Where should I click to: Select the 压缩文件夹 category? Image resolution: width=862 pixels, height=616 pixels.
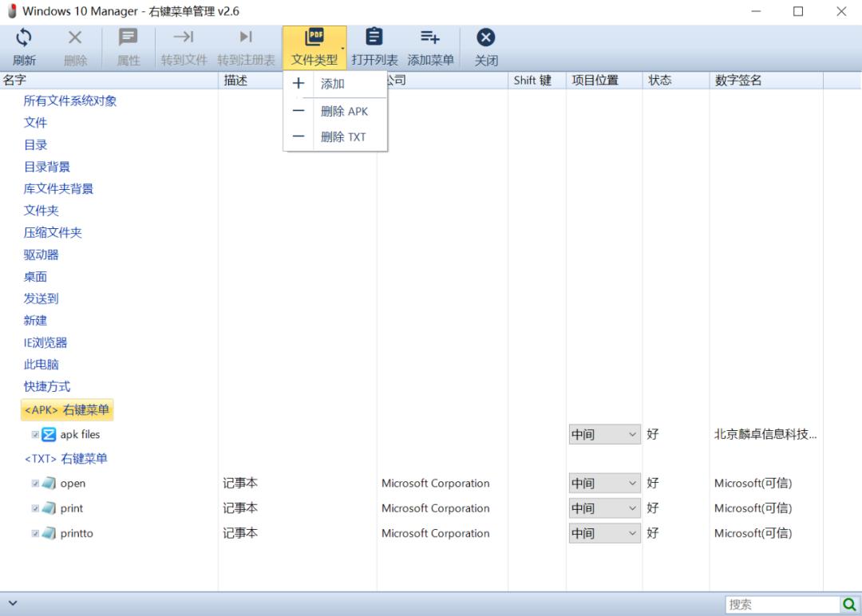coord(52,232)
